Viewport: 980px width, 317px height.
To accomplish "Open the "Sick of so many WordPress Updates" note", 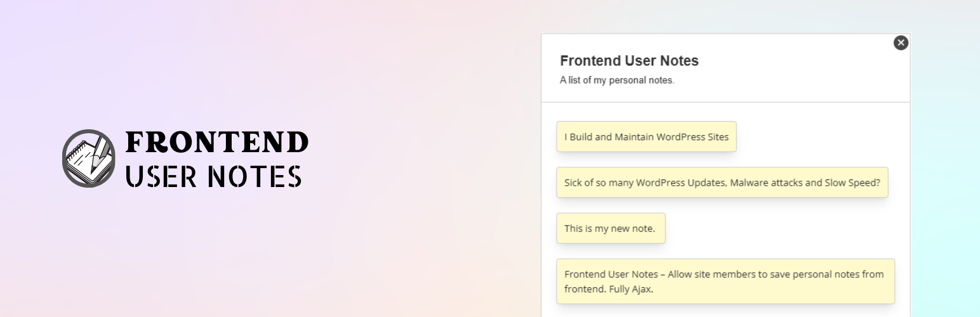I will coord(722,183).
